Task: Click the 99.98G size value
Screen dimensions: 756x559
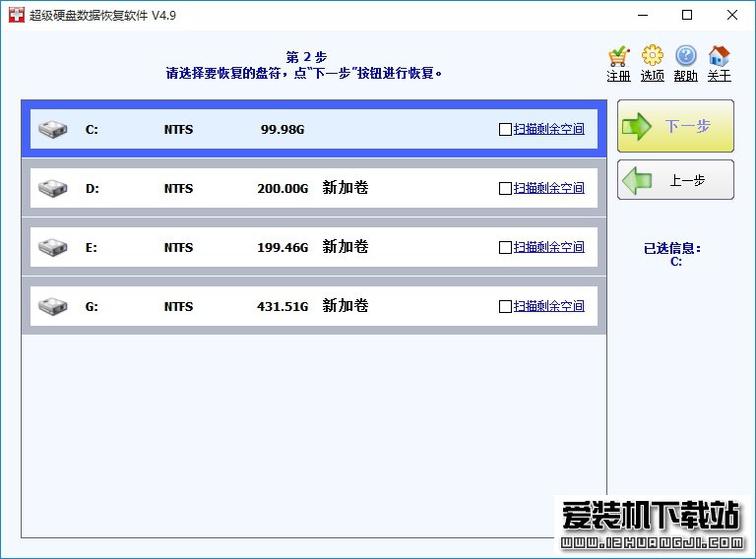Action: click(x=283, y=130)
